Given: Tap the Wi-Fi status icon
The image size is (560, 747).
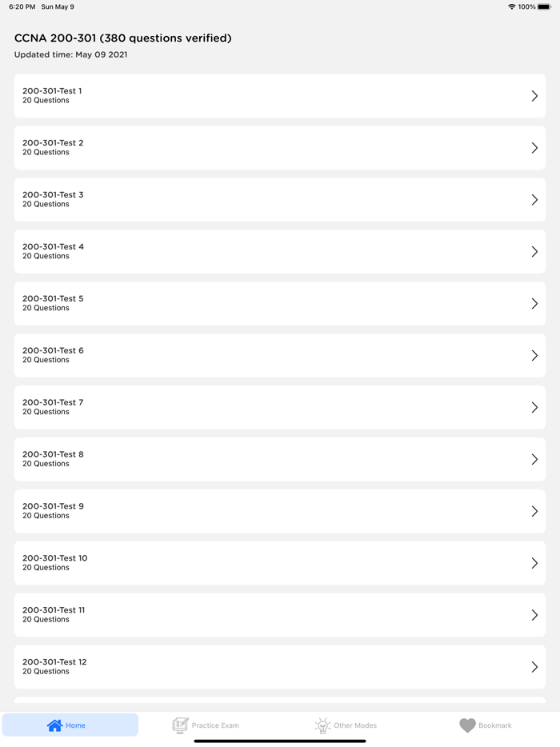Looking at the screenshot, I should click(511, 6).
